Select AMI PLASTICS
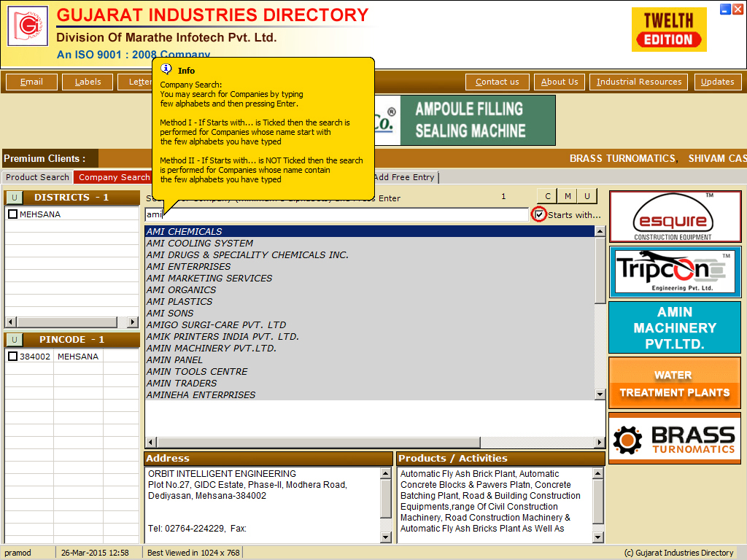This screenshot has height=560, width=747. (370, 301)
